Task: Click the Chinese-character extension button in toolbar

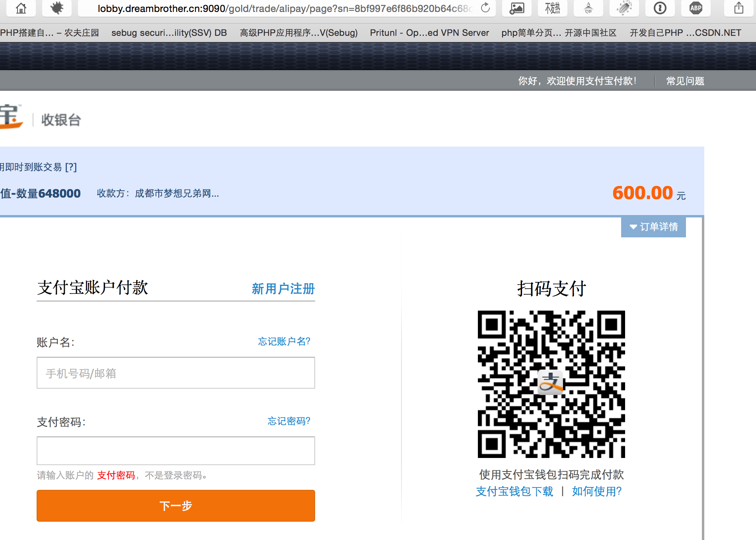Action: pyautogui.click(x=553, y=8)
